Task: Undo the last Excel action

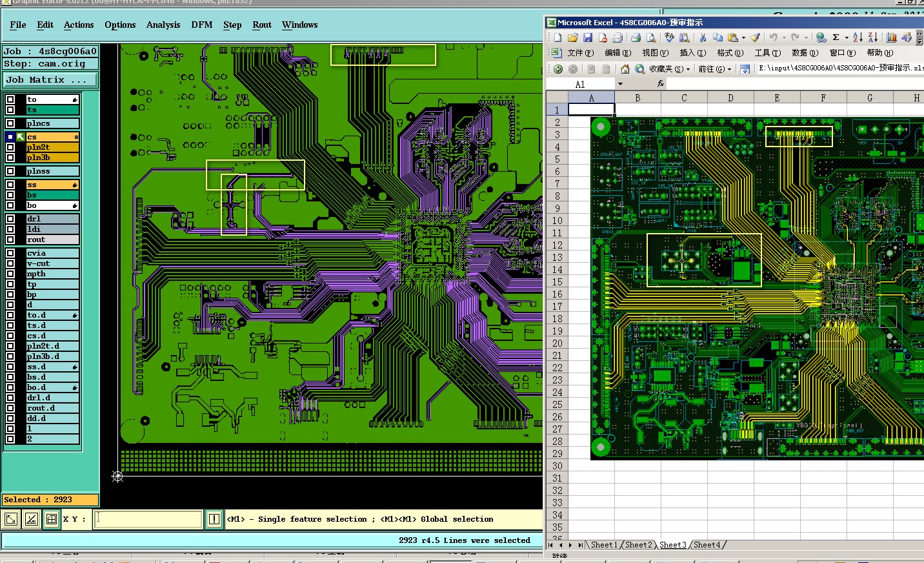Action: [773, 38]
